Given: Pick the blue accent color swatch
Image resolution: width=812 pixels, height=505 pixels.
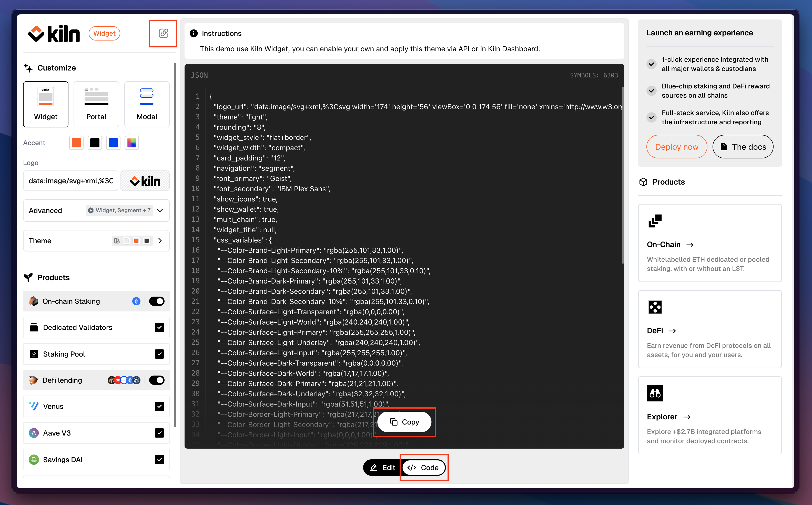Looking at the screenshot, I should point(113,143).
